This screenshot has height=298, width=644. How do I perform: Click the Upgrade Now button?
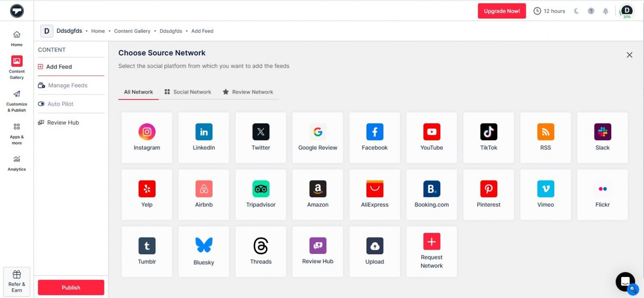pos(501,11)
